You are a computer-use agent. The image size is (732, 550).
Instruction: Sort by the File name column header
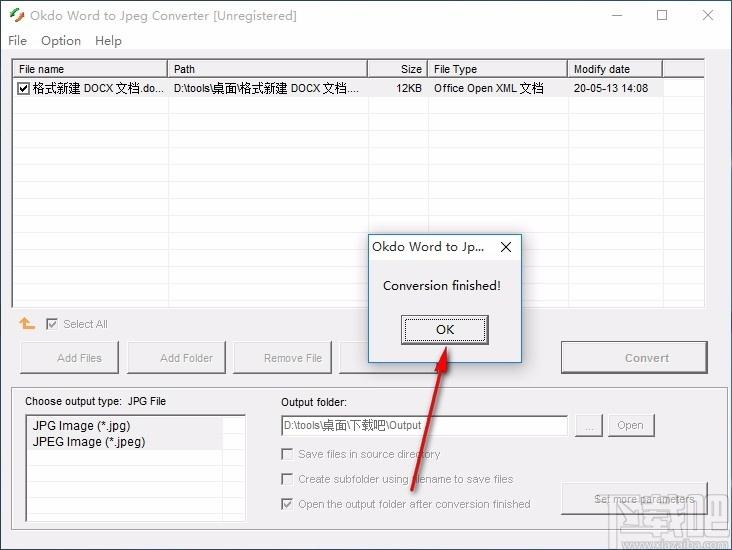click(x=90, y=69)
